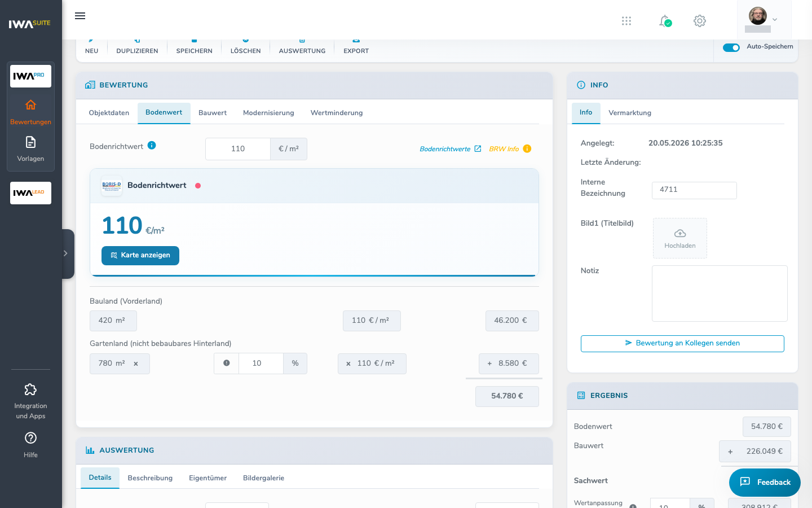812x508 pixels.
Task: Click Bodenwert total 54.780 € field
Action: (507, 396)
